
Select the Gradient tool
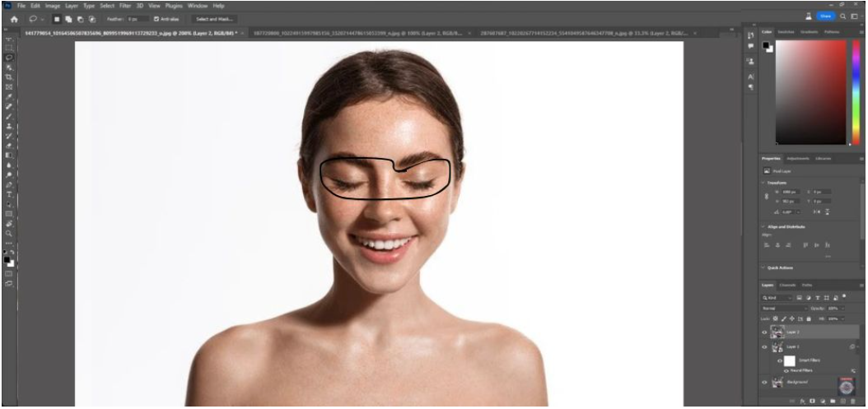click(9, 155)
